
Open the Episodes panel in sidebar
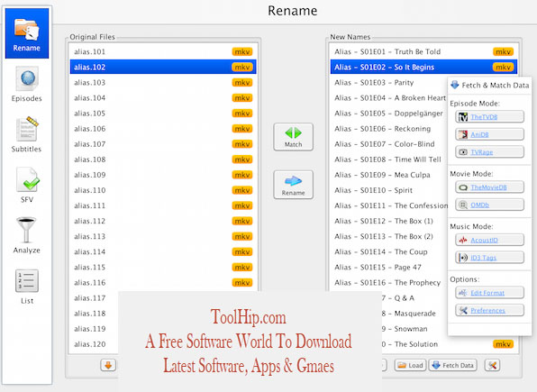27,85
